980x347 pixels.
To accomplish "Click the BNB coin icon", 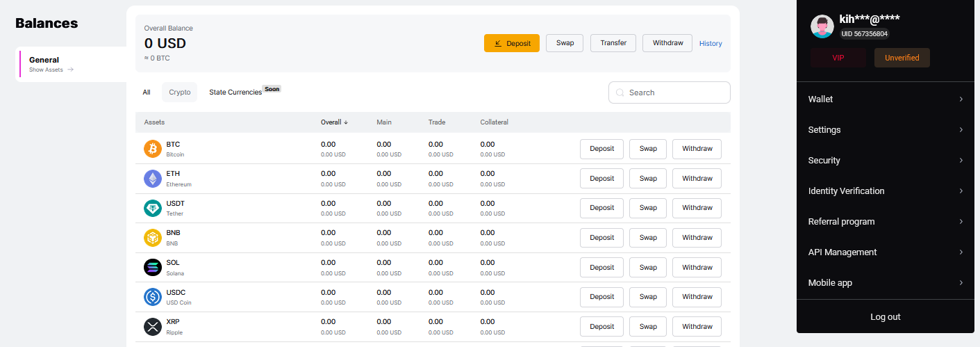I will click(x=152, y=238).
